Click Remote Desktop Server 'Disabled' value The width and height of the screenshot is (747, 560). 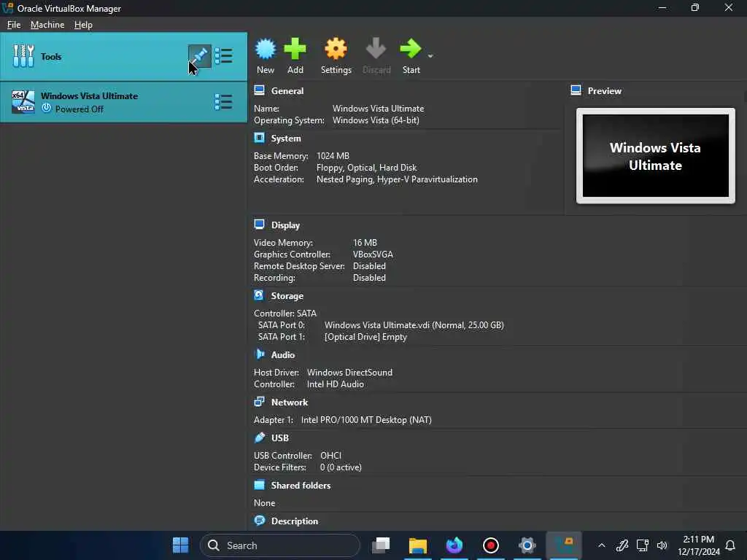[x=369, y=266]
